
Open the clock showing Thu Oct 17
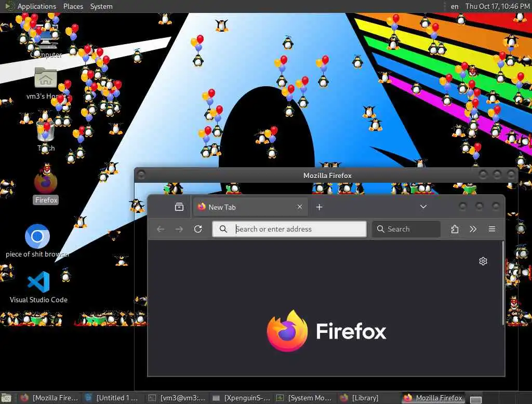point(497,6)
